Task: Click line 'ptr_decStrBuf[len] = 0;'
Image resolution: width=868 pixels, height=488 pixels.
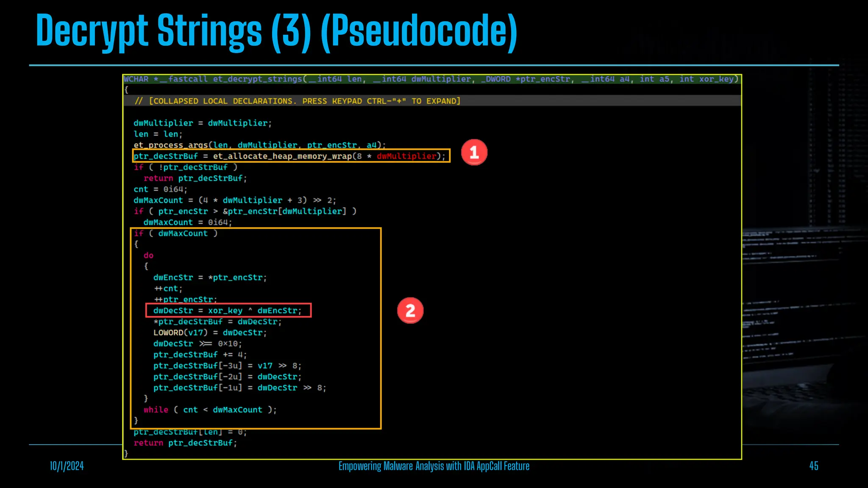Action: 190,432
